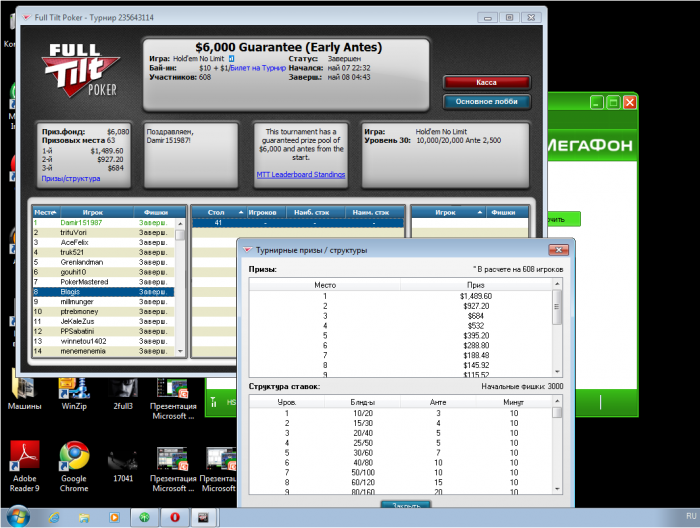Select player winnetou1402 row
Viewport: 700px width, 528px height.
(x=104, y=341)
